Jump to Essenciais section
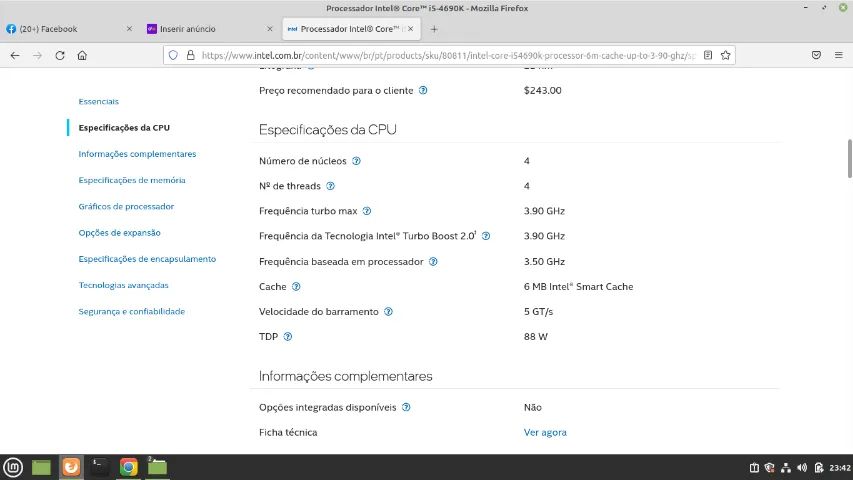853x480 pixels. coord(98,102)
